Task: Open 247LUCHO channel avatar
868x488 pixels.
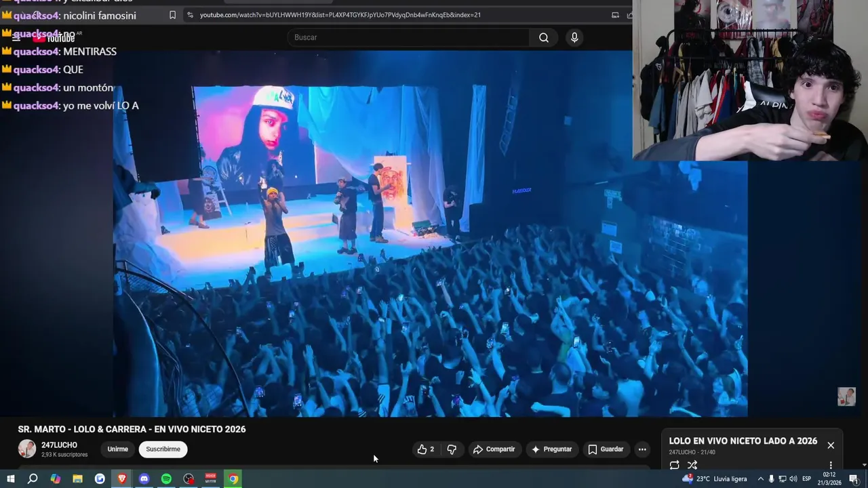Action: pos(27,449)
